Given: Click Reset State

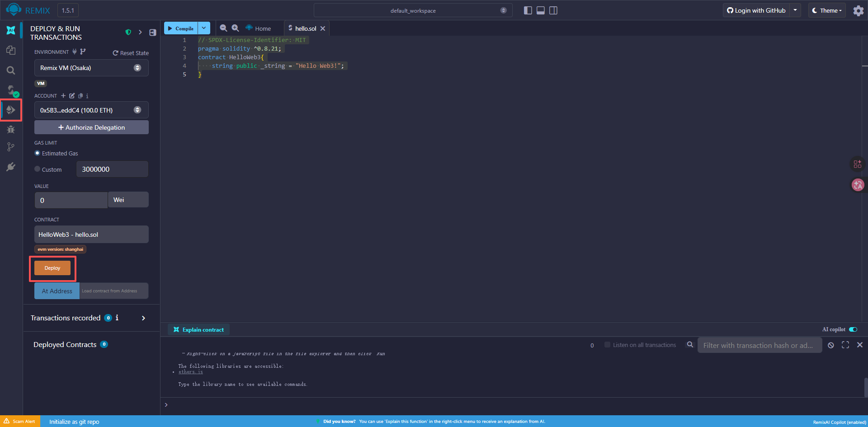Looking at the screenshot, I should 131,53.
